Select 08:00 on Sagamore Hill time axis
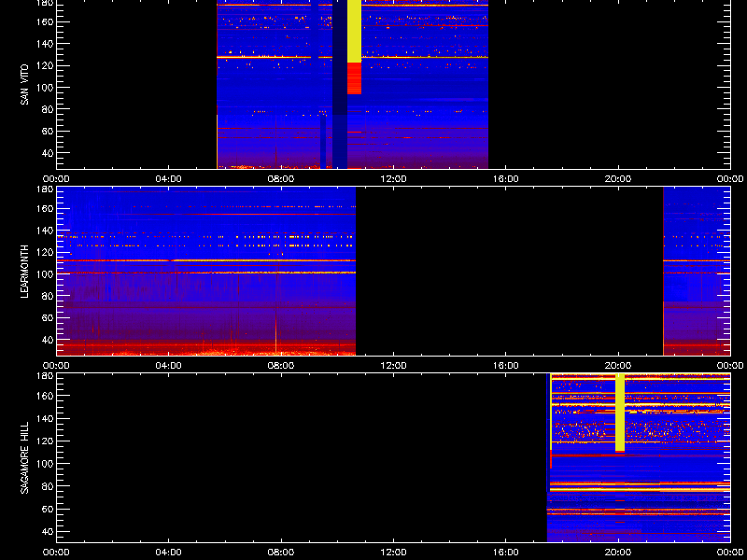Viewport: 747px width, 560px height. click(281, 553)
